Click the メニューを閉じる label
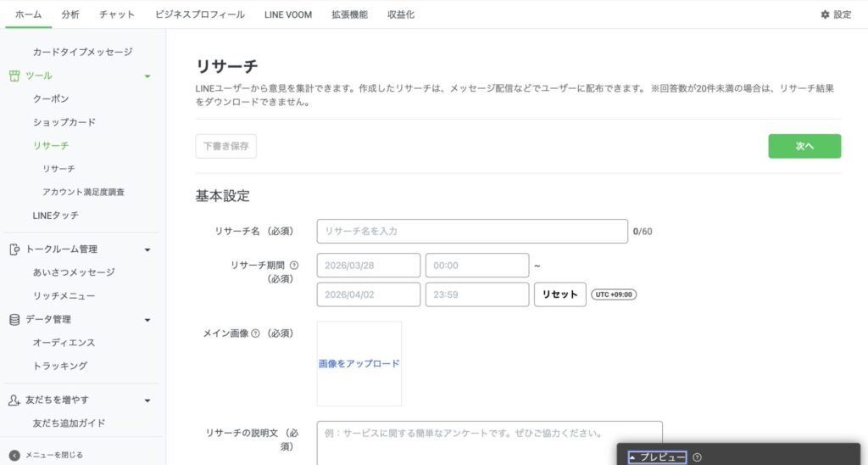This screenshot has width=868, height=465. tap(53, 456)
